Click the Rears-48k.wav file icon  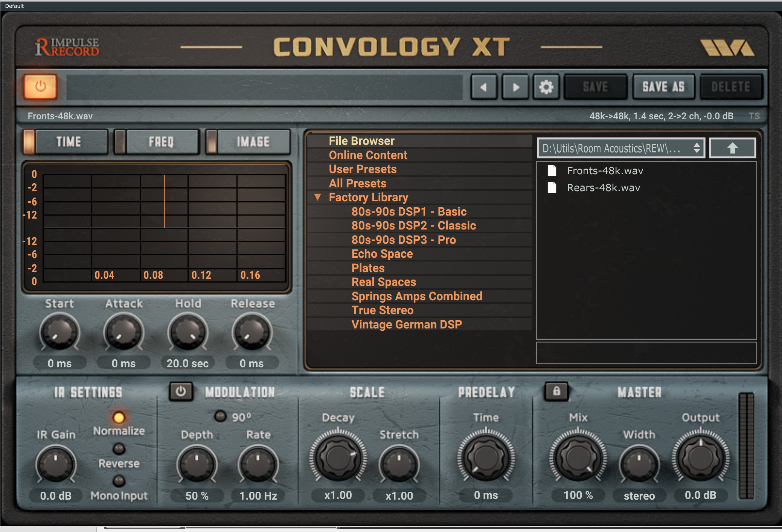click(x=552, y=187)
